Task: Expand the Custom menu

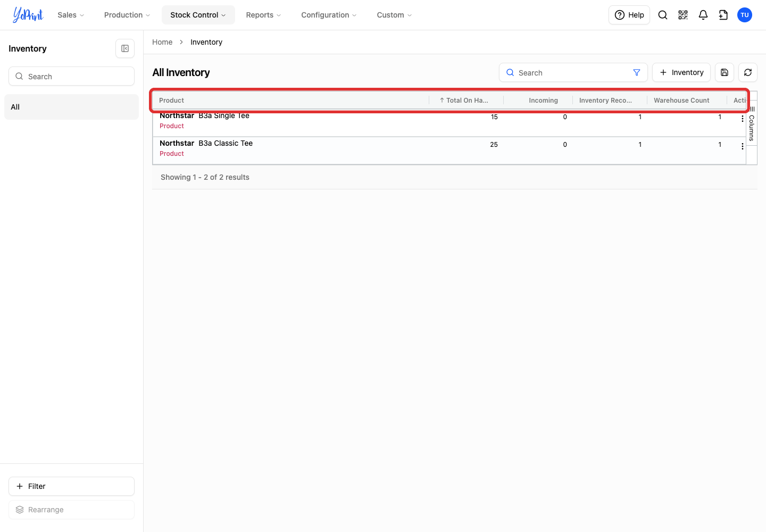Action: tap(394, 15)
